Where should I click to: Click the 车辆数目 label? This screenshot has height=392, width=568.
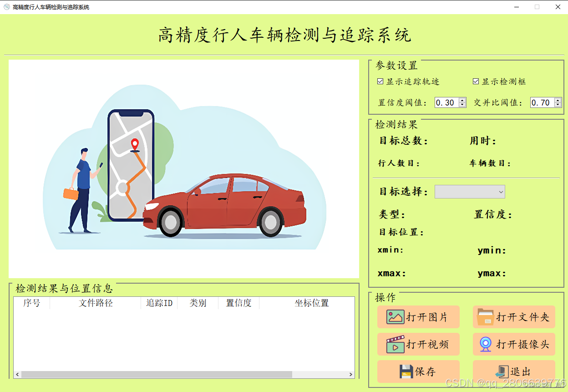click(x=490, y=163)
